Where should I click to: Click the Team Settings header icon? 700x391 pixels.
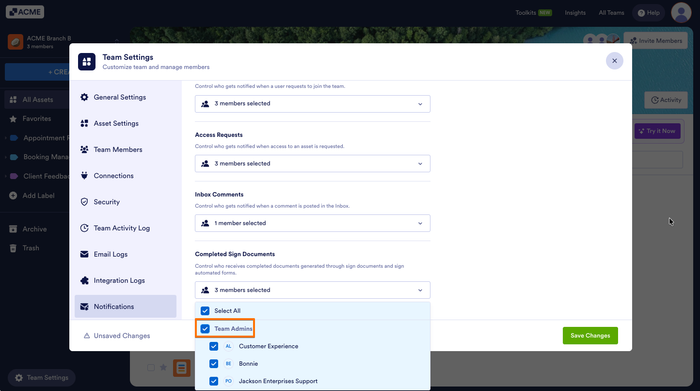click(87, 62)
